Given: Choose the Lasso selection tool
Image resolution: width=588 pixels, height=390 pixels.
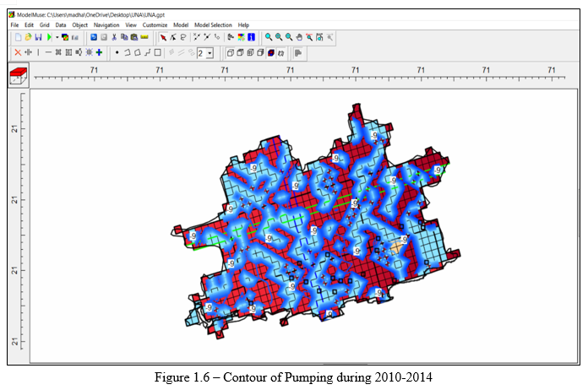Looking at the screenshot, I should click(x=183, y=37).
